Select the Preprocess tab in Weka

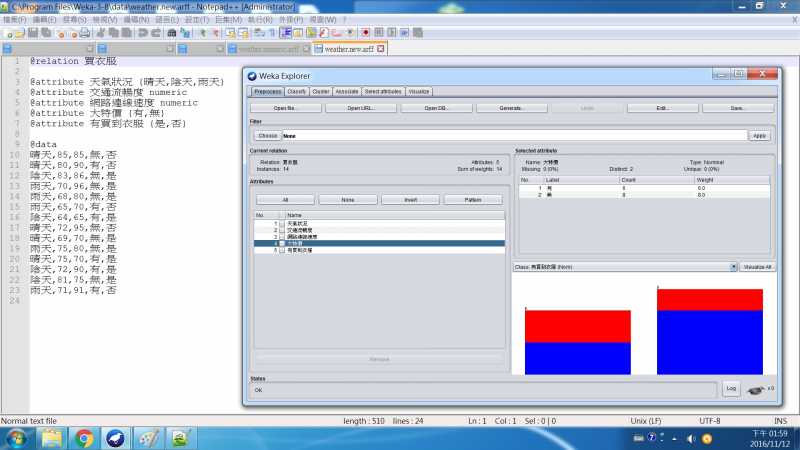(268, 92)
